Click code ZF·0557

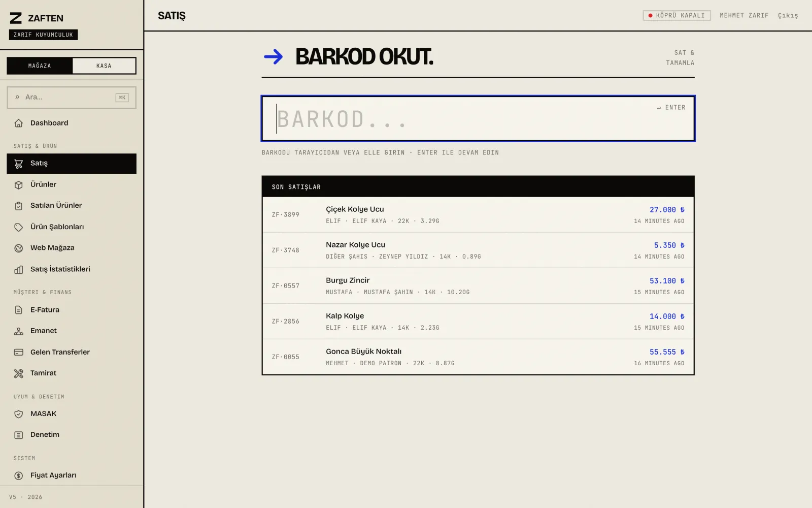tap(286, 286)
